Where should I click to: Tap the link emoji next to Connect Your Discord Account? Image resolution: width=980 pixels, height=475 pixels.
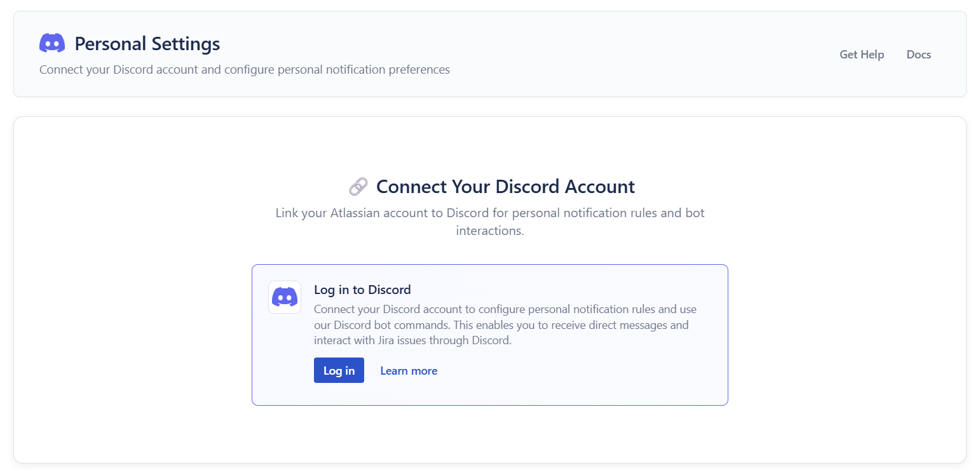[x=358, y=185]
